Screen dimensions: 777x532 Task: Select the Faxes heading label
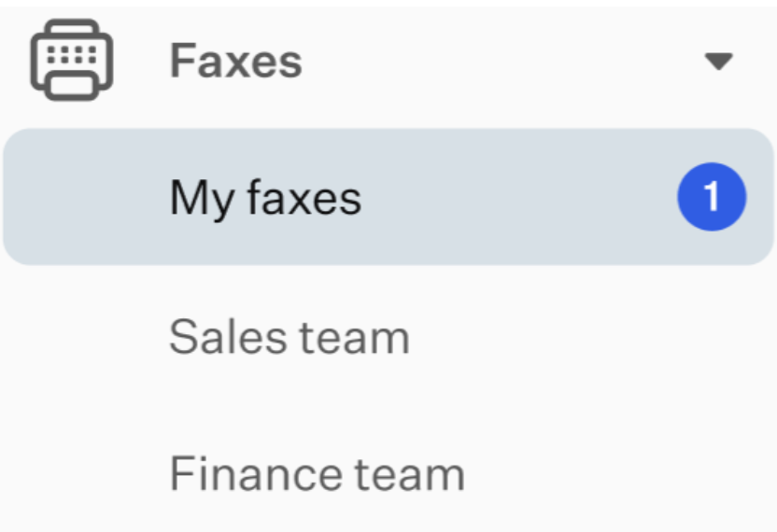(236, 61)
